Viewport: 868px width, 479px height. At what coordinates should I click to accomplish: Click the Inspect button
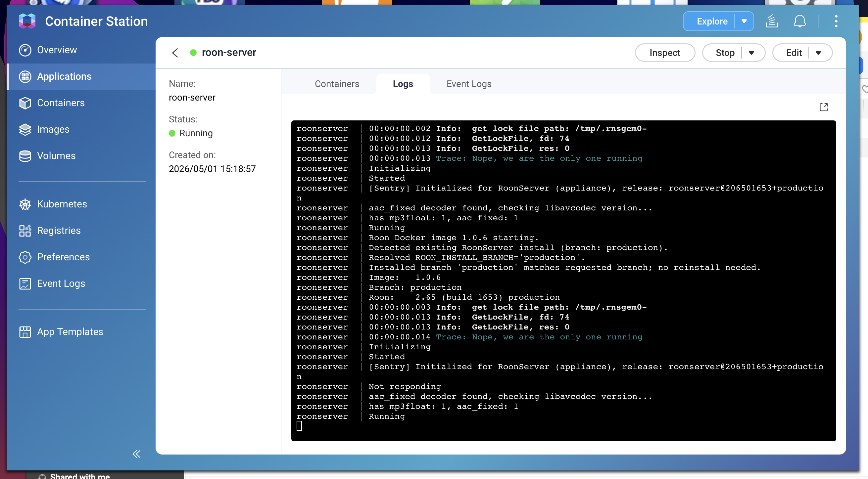pyautogui.click(x=664, y=53)
